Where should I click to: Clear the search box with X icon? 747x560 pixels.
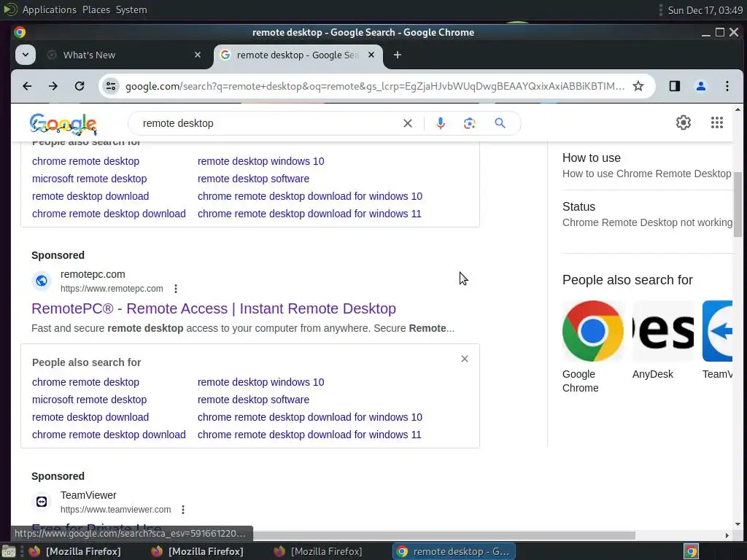408,123
